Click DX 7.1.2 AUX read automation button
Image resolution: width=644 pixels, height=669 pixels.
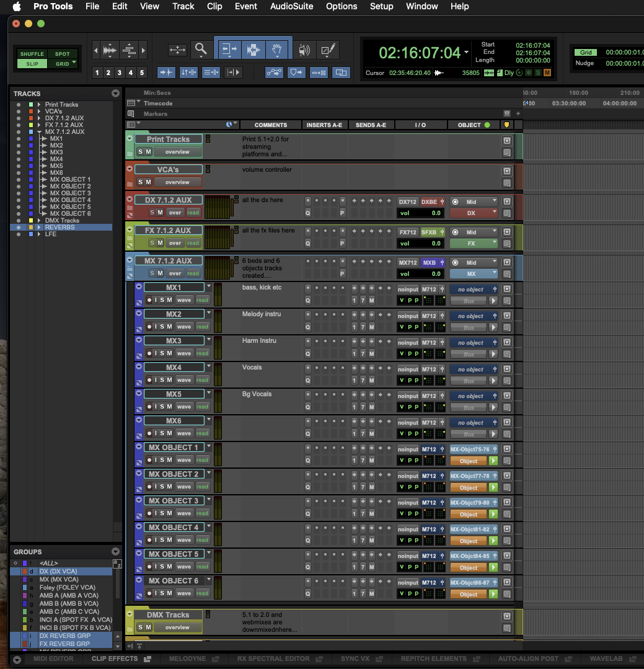pyautogui.click(x=193, y=213)
